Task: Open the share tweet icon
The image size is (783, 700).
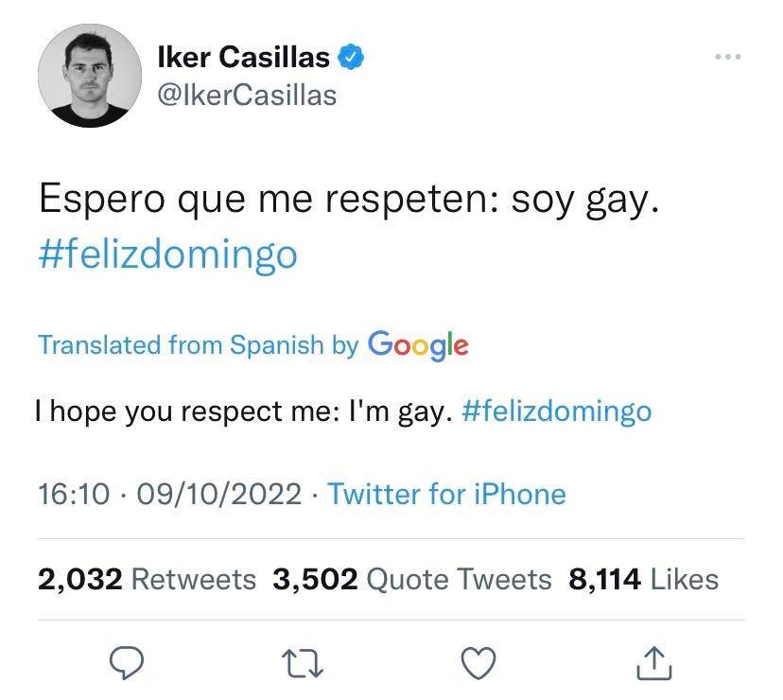Action: (x=653, y=665)
